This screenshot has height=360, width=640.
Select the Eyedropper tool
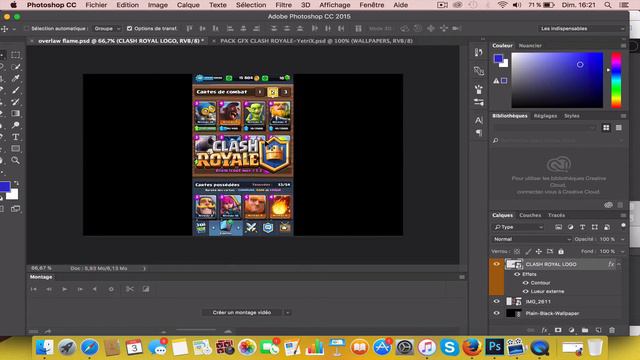coord(16,78)
